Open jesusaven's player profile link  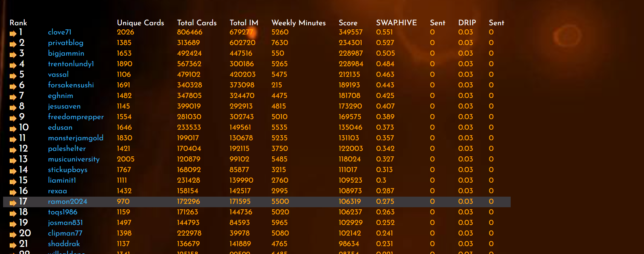tap(64, 107)
